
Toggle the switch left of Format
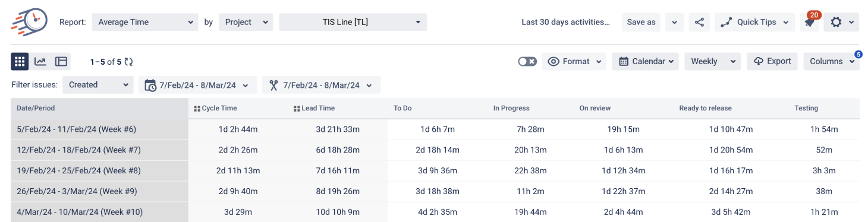click(527, 61)
